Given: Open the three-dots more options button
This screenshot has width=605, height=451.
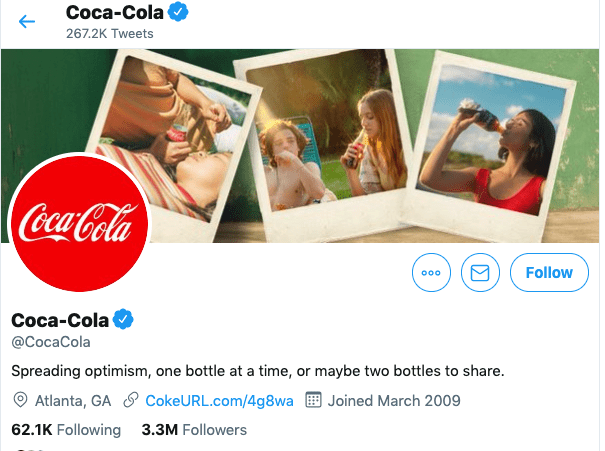Looking at the screenshot, I should 432,272.
